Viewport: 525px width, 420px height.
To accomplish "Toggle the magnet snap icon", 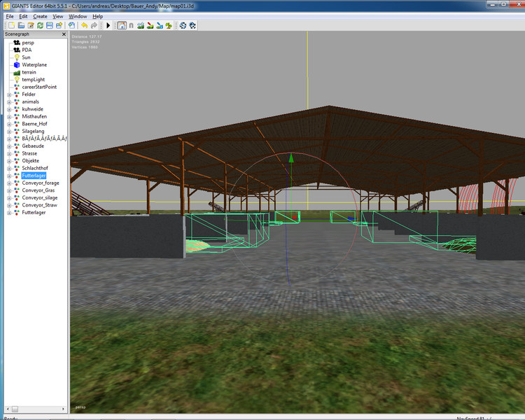I will click(x=132, y=25).
